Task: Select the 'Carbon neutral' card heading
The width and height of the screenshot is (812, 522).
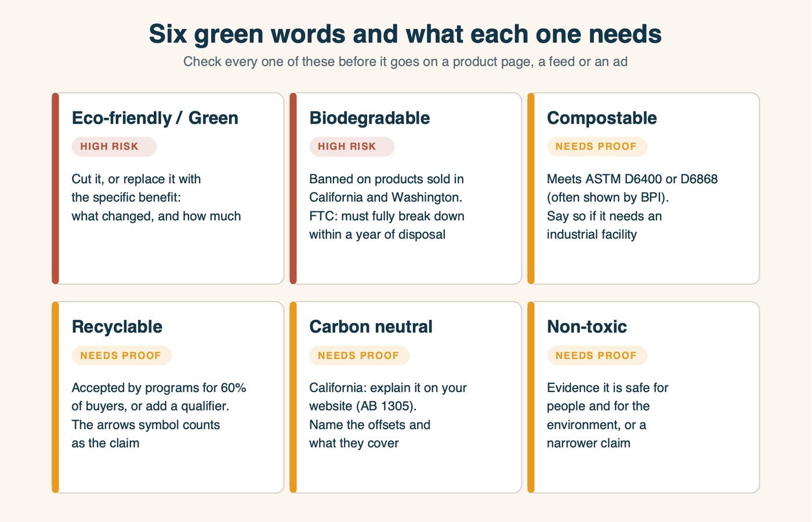Action: click(371, 327)
